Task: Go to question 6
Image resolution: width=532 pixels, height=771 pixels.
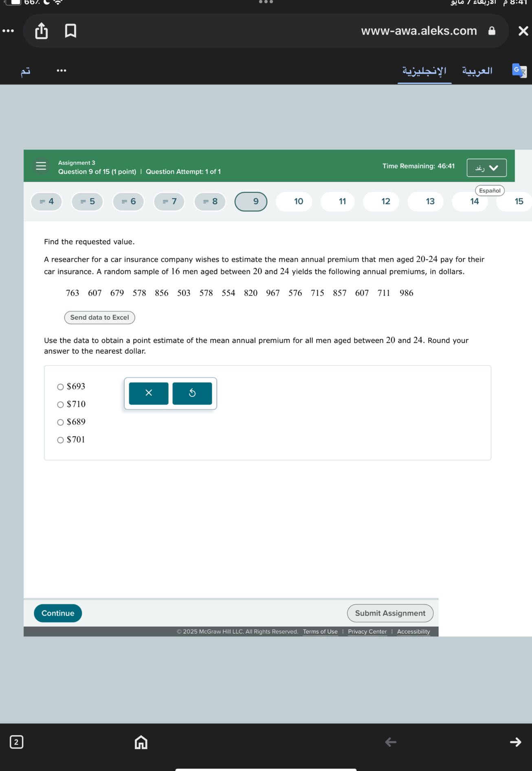Action: (128, 201)
